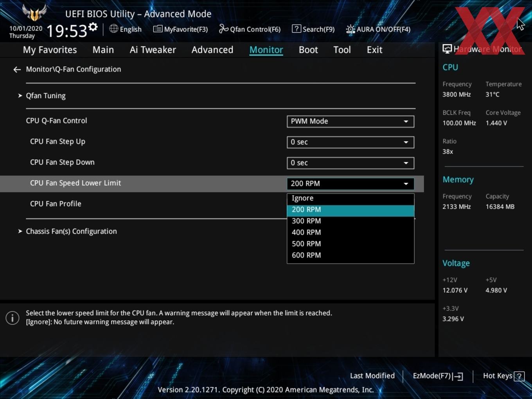This screenshot has width=532, height=399.
Task: Click CPU frequency value 3800 MHz
Action: coord(457,94)
